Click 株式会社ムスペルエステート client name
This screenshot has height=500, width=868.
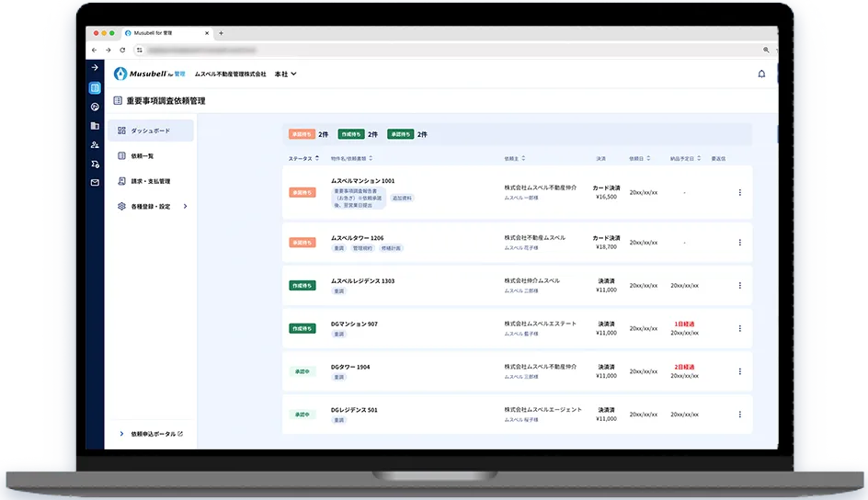tap(540, 324)
